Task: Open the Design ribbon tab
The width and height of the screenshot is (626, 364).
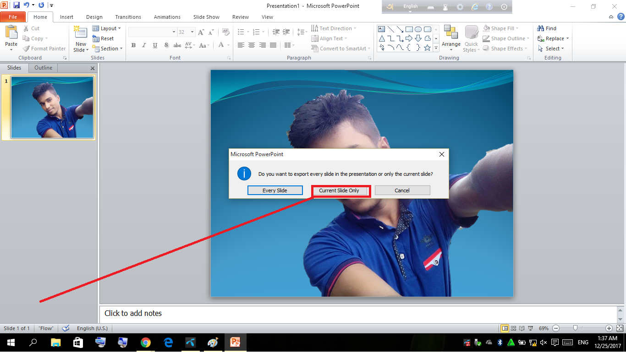Action: click(x=94, y=17)
